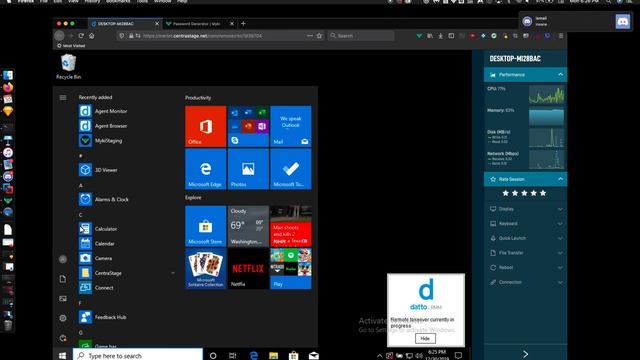Viewport: 640px width, 360px height.
Task: Click the volume icon in system tray
Action: pos(419,356)
